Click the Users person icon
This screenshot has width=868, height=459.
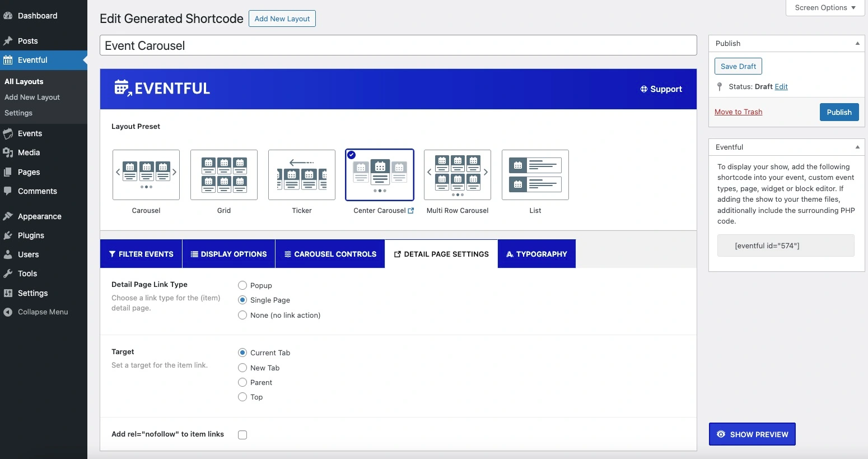[8, 254]
